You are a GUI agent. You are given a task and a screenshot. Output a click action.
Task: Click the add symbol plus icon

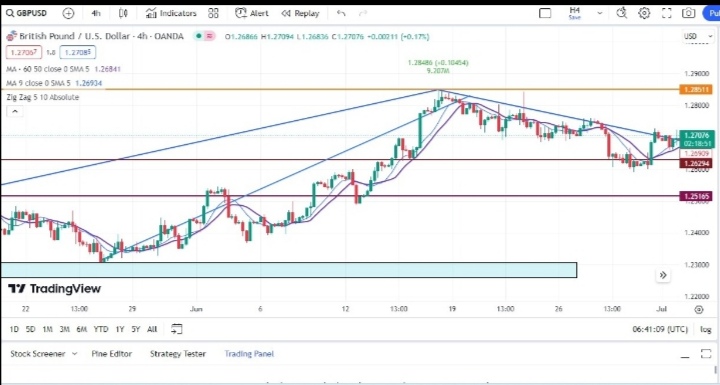coord(68,13)
